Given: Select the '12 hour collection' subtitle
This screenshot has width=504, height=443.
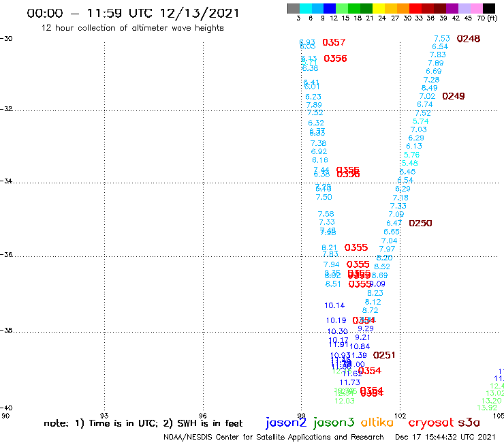Looking at the screenshot, I should tap(132, 28).
